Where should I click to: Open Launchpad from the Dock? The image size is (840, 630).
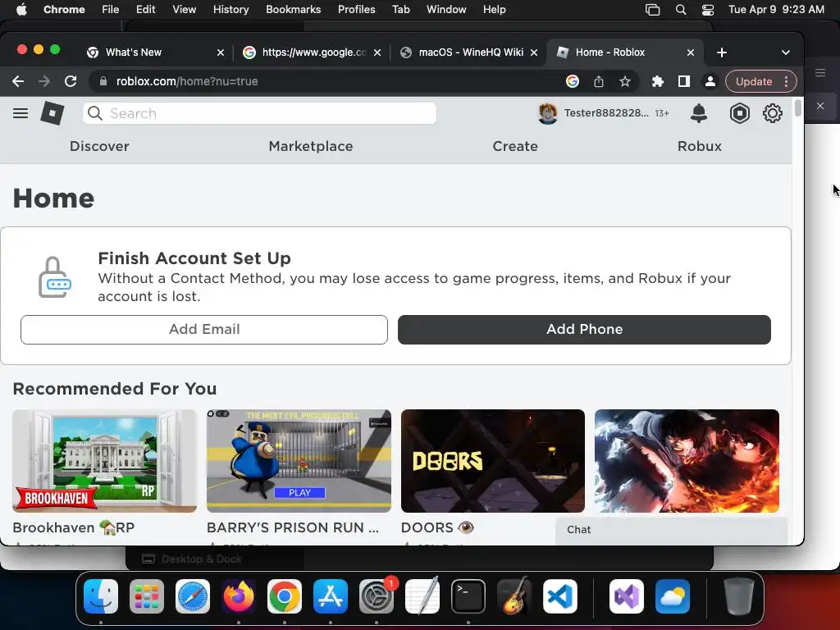point(147,596)
